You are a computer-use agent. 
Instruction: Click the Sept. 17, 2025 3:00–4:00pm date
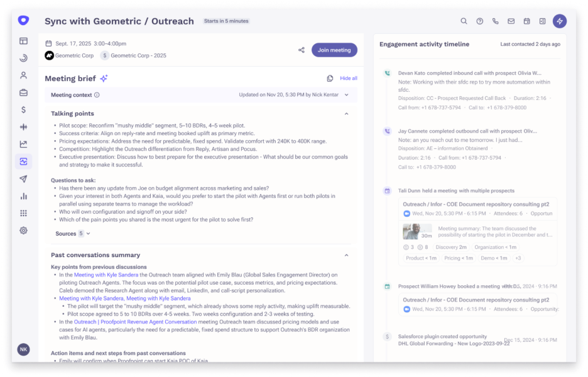[x=90, y=43]
